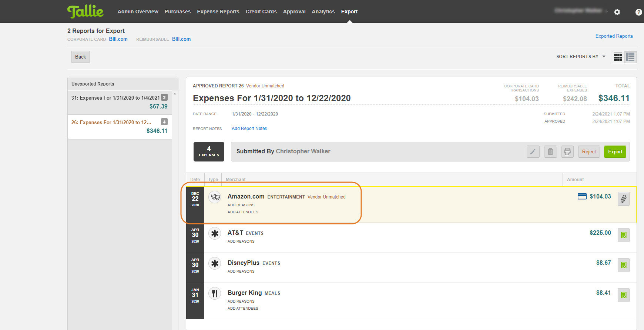
Task: Click the $346.11 total amount in header
Action: click(614, 98)
